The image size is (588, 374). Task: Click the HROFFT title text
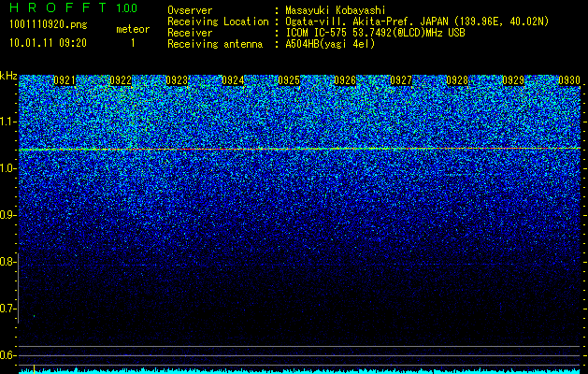point(58,7)
